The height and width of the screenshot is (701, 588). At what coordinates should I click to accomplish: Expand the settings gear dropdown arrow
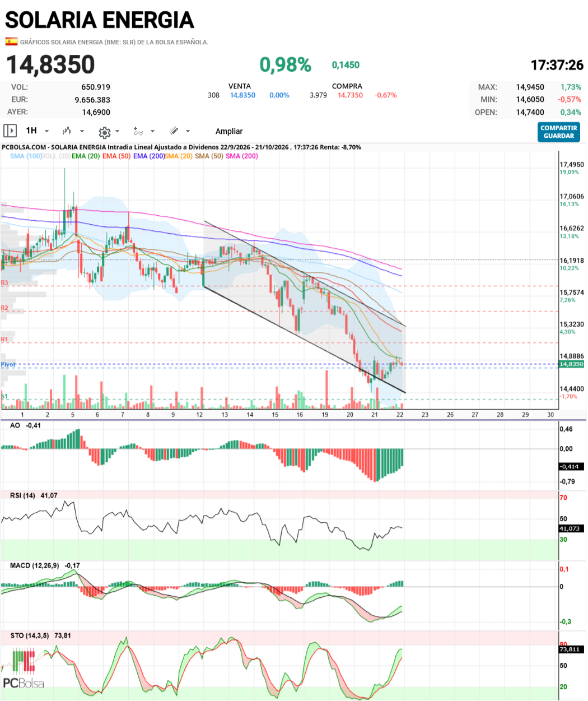pos(117,131)
